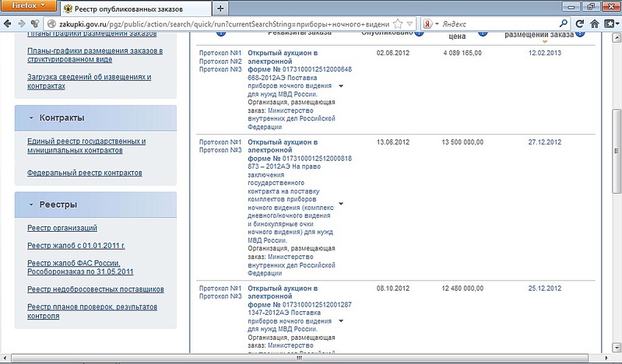Image resolution: width=622 pixels, height=364 pixels.
Task: Expand order 873-2012АЭ details arrow
Action: point(341,204)
